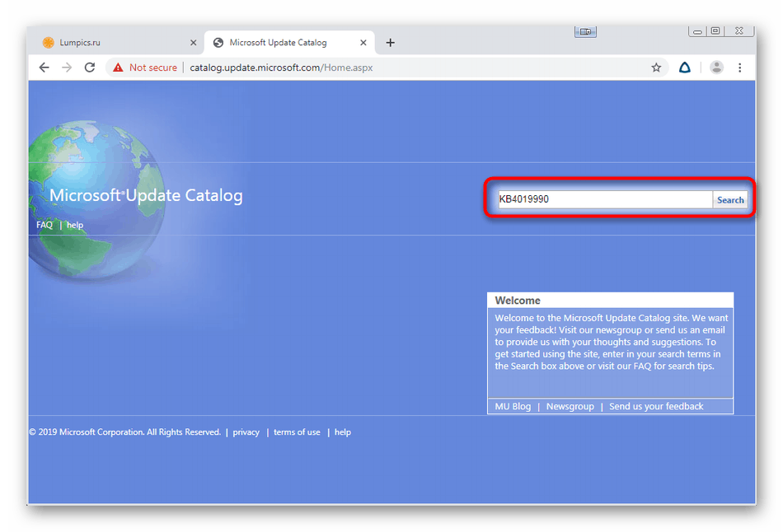The image size is (783, 532).
Task: Click the keyboard icon in the title bar
Action: click(x=585, y=32)
